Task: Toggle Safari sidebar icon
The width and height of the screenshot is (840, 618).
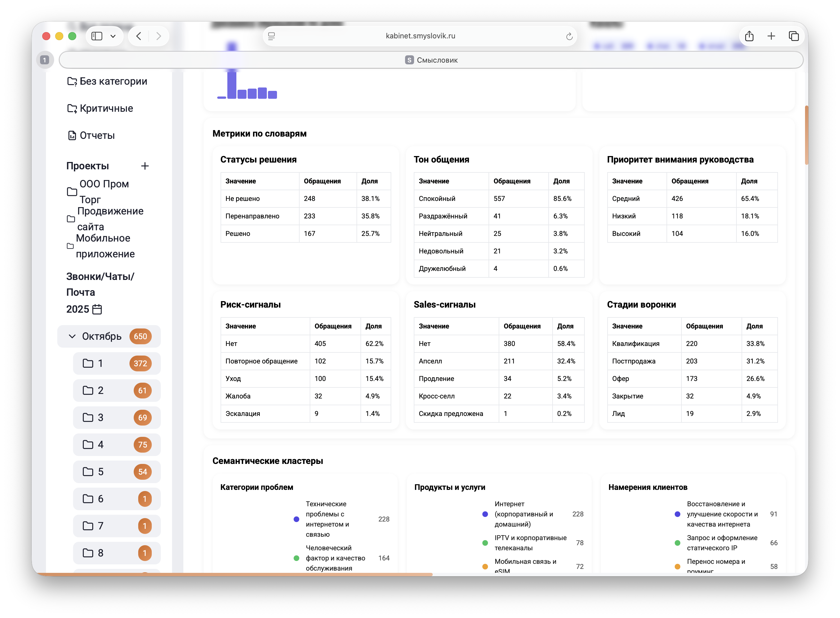Action: [x=97, y=36]
